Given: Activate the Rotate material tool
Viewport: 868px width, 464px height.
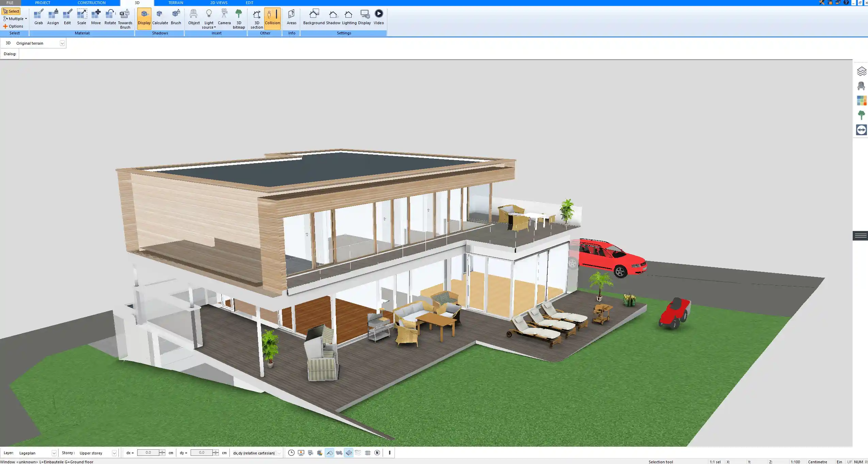Looking at the screenshot, I should tap(110, 17).
